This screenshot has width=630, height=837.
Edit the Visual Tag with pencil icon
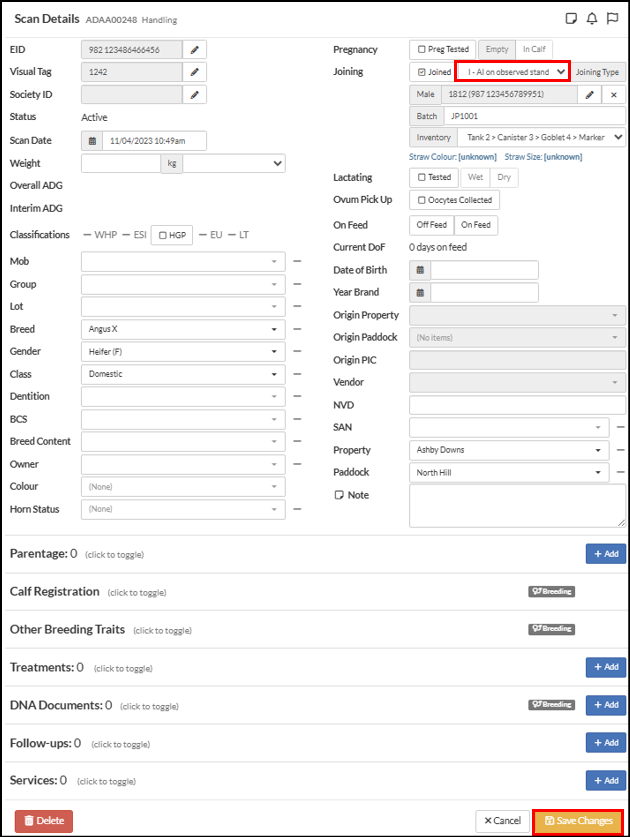coord(195,72)
